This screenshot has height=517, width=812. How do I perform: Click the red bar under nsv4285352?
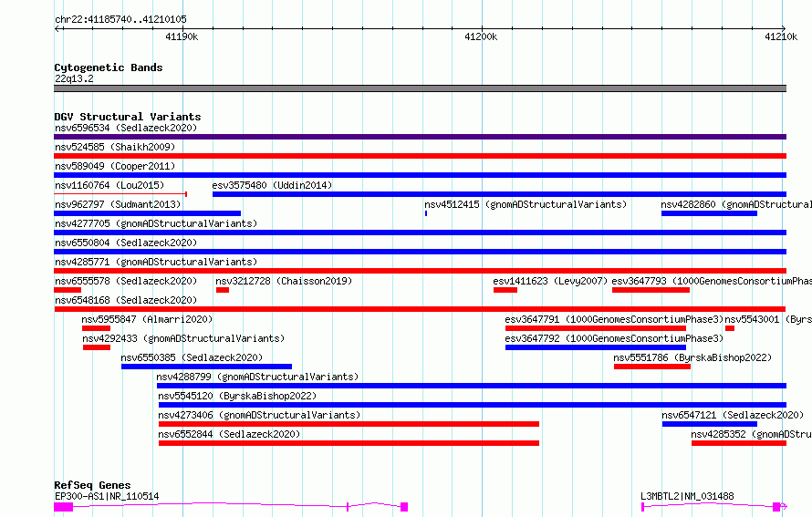[739, 443]
